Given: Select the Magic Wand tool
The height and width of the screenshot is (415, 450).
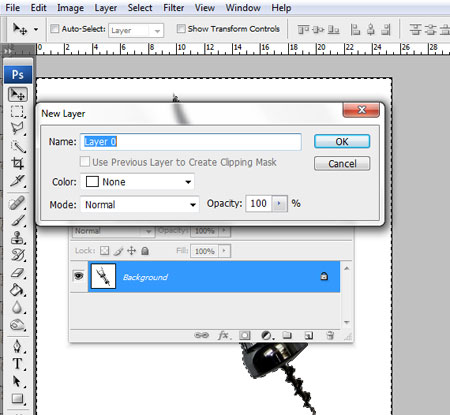Looking at the screenshot, I should pos(17,146).
